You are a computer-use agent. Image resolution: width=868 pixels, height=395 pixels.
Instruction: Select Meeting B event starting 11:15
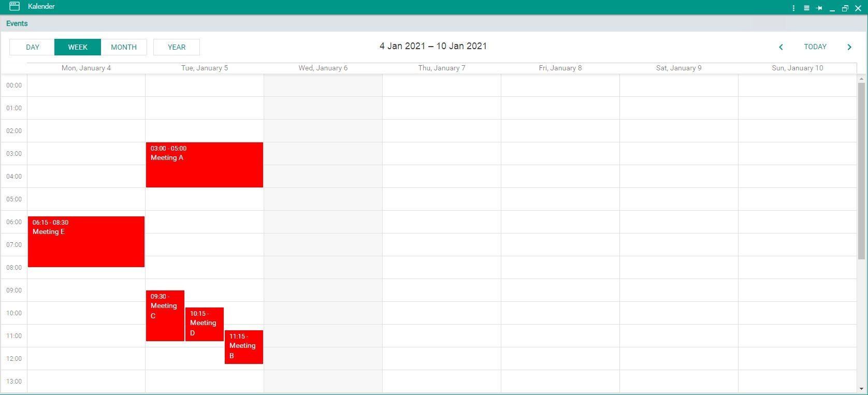244,347
